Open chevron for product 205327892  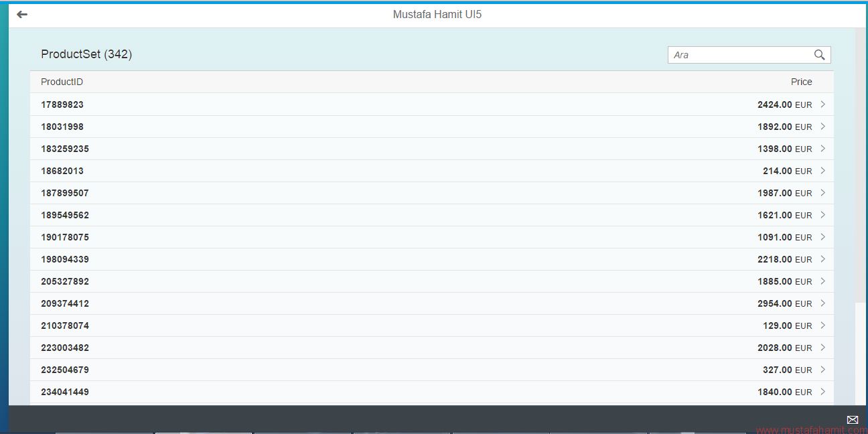click(x=822, y=281)
